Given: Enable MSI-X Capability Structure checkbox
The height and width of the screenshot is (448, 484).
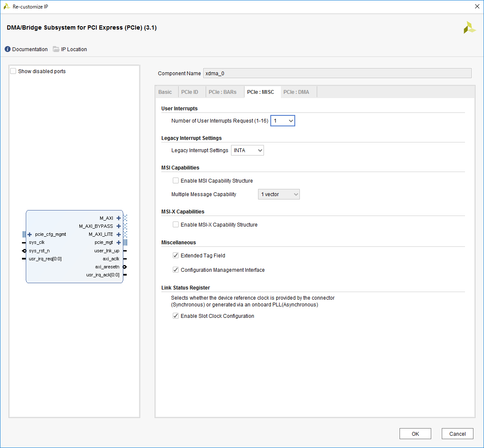Looking at the screenshot, I should 176,225.
